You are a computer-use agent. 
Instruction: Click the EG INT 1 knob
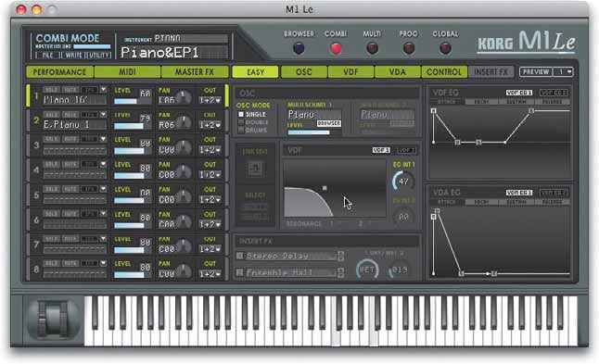pos(403,182)
